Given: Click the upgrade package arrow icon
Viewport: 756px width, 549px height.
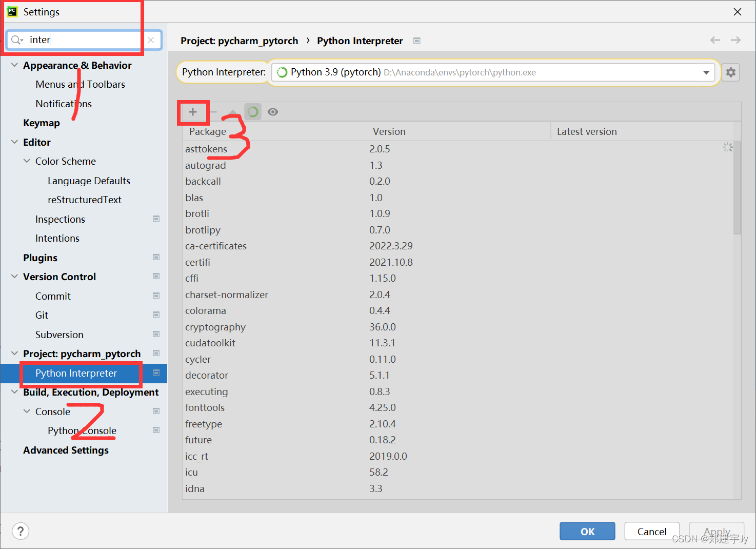Looking at the screenshot, I should click(x=232, y=112).
